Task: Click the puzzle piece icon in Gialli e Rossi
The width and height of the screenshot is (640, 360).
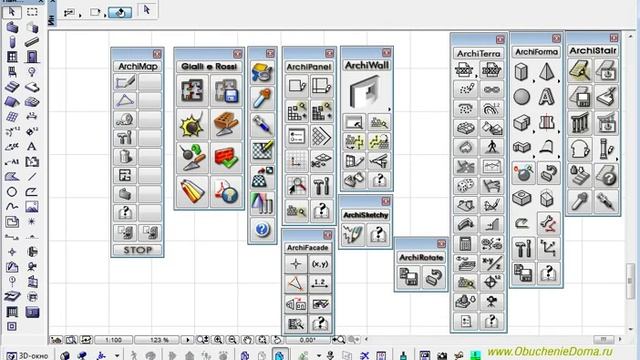Action: click(192, 91)
